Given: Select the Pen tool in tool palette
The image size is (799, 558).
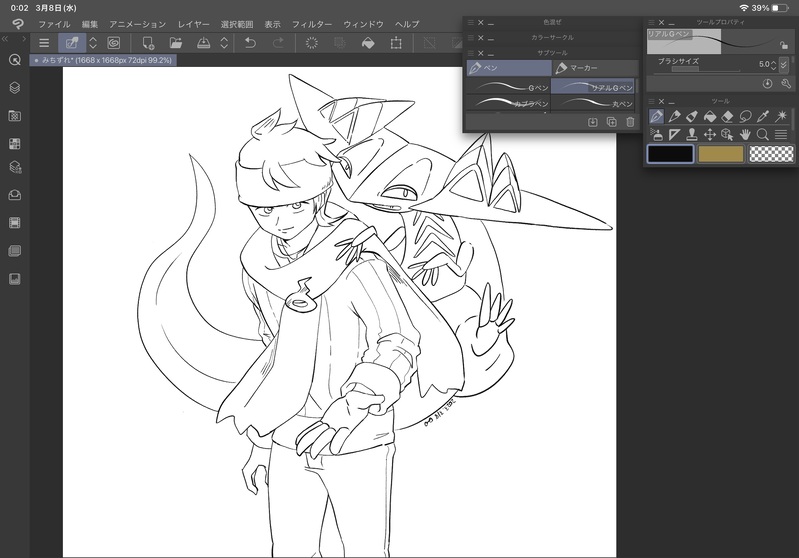Looking at the screenshot, I should 656,116.
